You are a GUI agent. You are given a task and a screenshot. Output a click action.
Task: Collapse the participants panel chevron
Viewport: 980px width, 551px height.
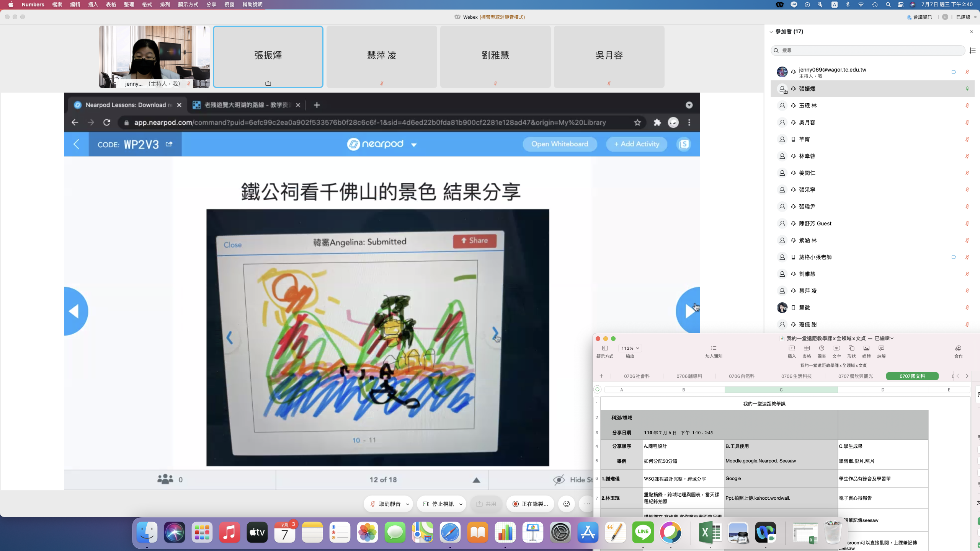pos(771,32)
